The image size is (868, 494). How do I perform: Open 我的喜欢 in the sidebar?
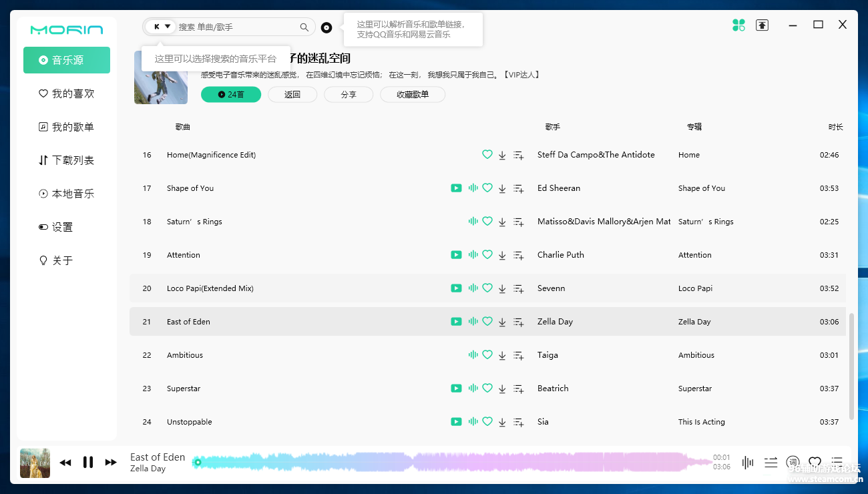[67, 93]
